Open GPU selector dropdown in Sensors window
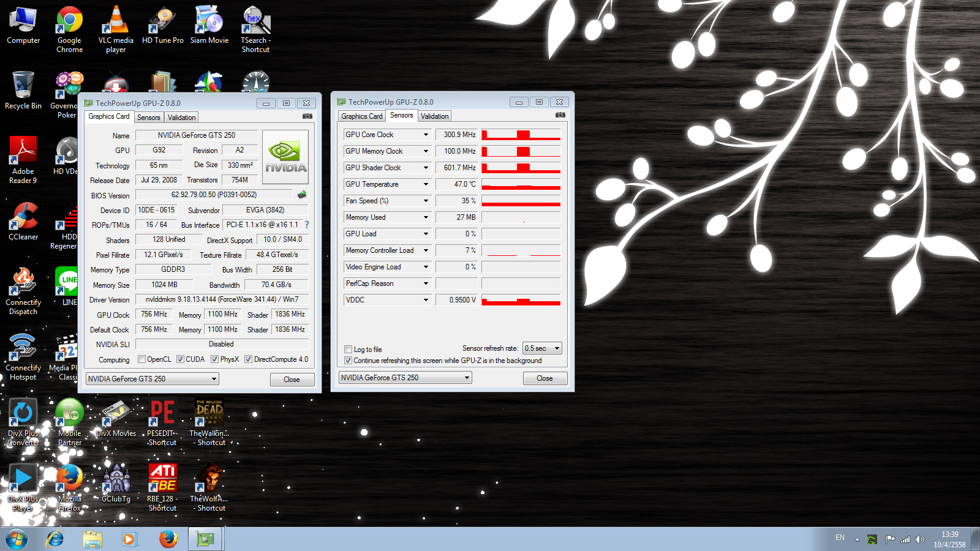The height and width of the screenshot is (551, 980). [405, 378]
